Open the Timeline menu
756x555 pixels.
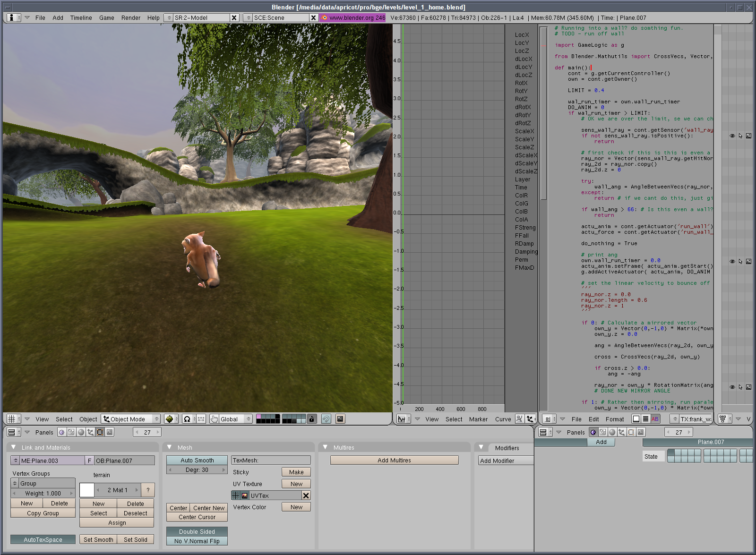tap(81, 17)
